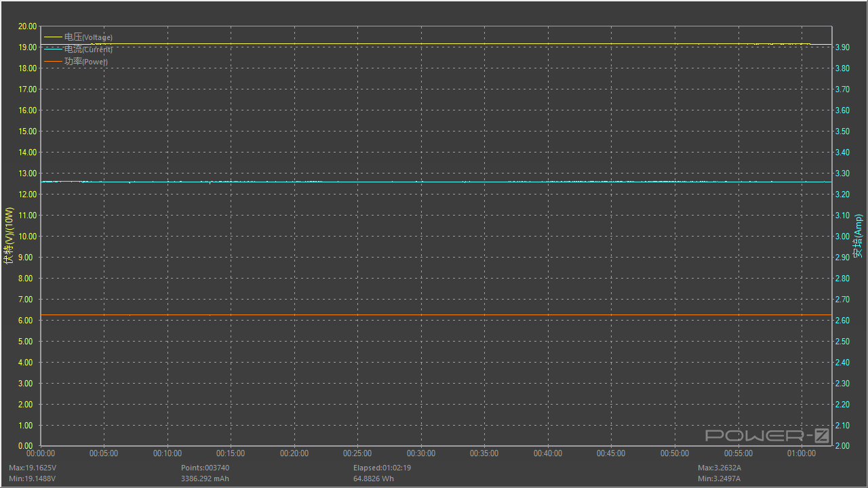The height and width of the screenshot is (488, 868).
Task: Click the 00:45:00 time axis marker
Action: (611, 453)
